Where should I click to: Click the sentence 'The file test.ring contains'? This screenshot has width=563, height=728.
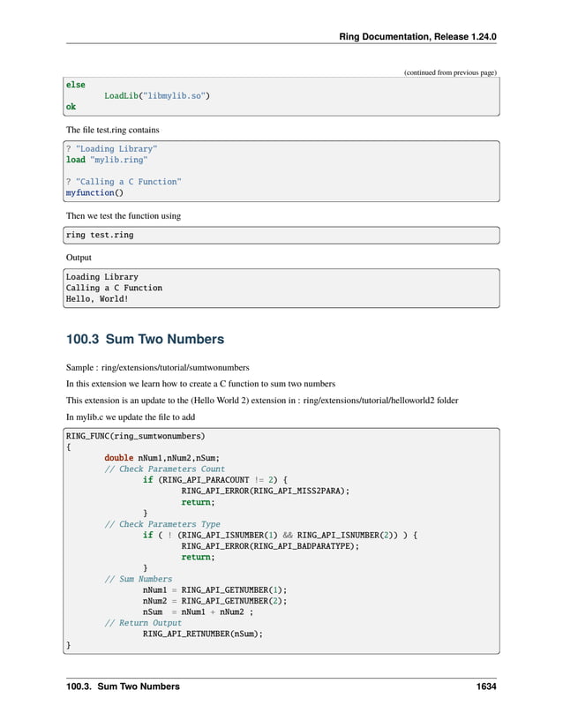click(112, 130)
